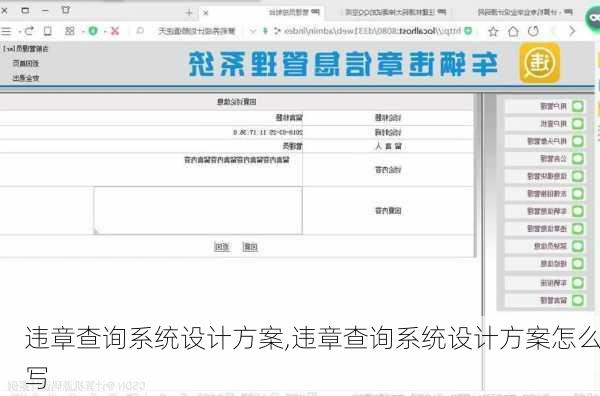The image size is (600, 396).
Task: Click the browser forward arrow
Action: pyautogui.click(x=572, y=31)
